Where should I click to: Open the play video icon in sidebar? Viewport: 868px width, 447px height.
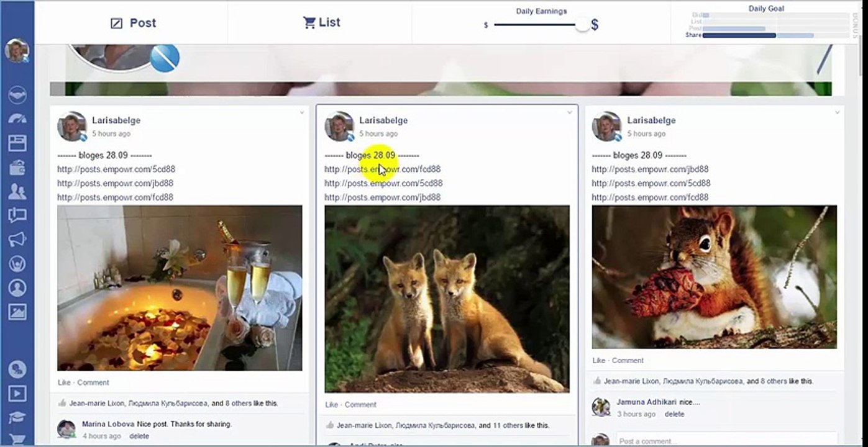point(17,394)
